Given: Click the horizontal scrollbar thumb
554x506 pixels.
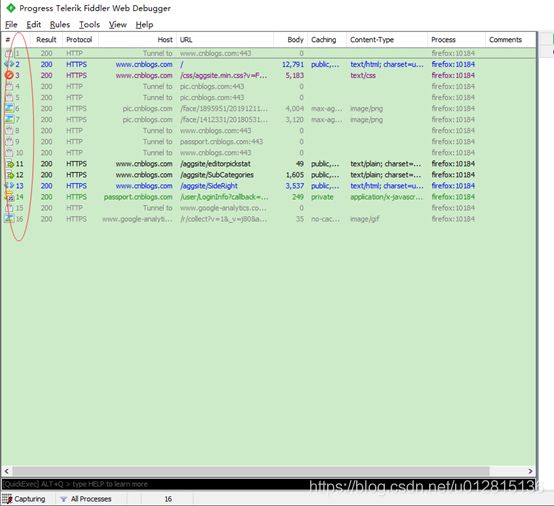Looking at the screenshot, I should point(251,471).
